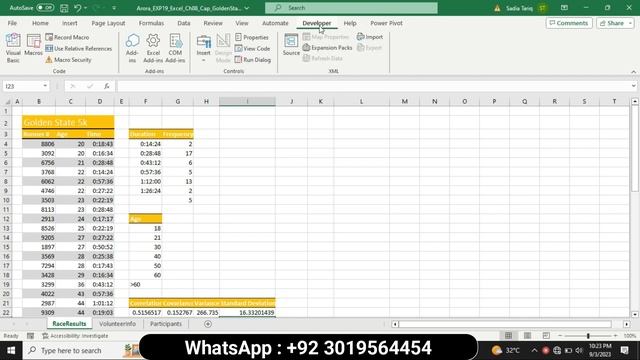Click the Accessibility: Investigate status

point(76,336)
